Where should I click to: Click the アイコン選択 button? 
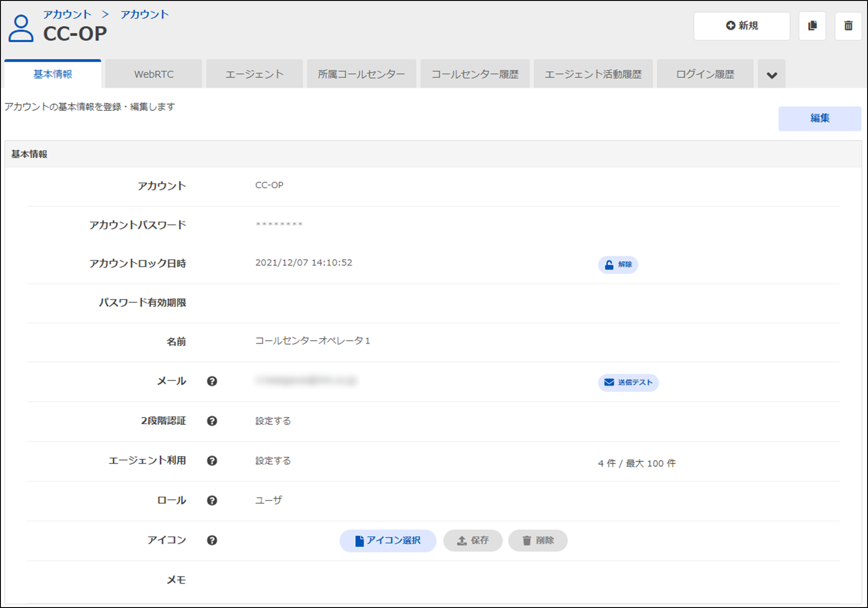(388, 540)
